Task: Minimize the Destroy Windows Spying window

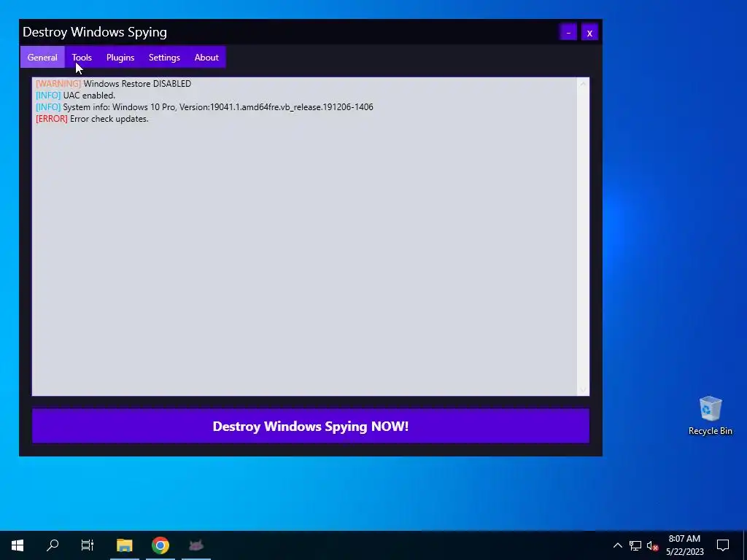Action: pyautogui.click(x=568, y=32)
